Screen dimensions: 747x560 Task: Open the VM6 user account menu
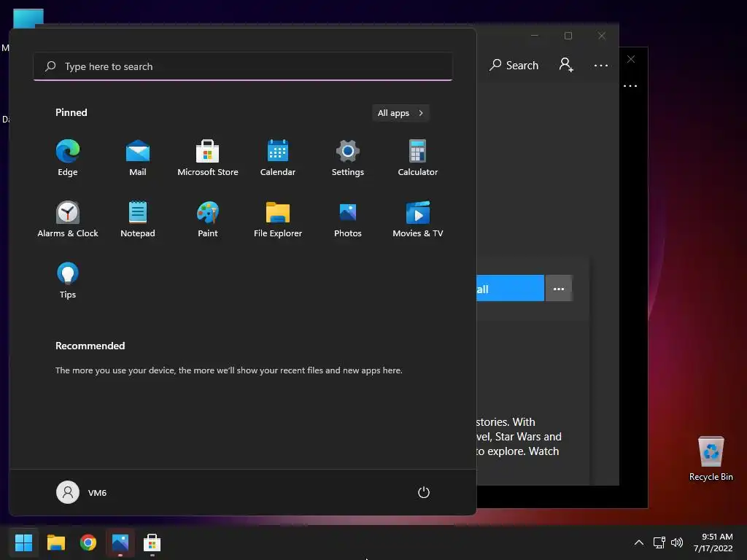point(82,492)
